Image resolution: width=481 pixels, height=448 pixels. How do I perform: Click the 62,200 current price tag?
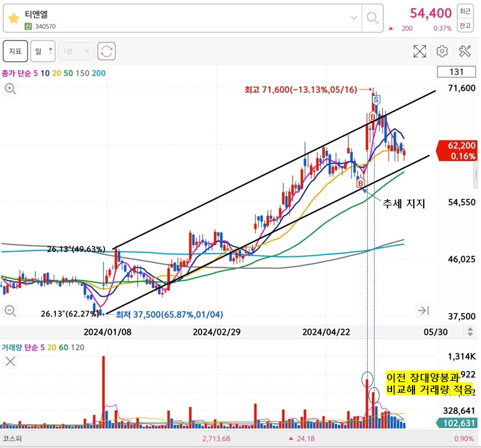click(457, 151)
